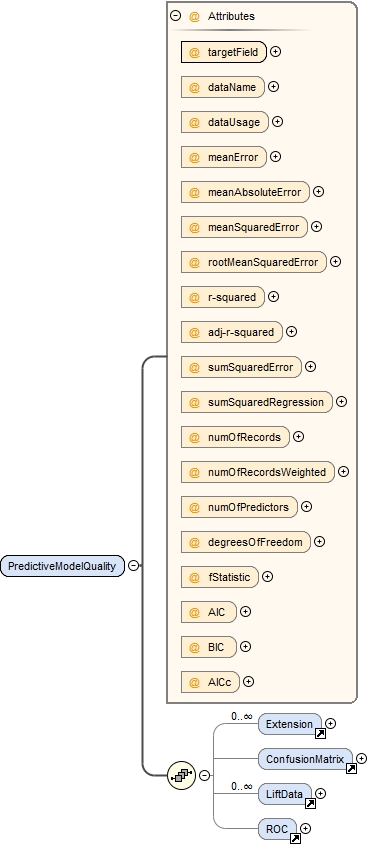
Task: Follow the LiftData reference arrow icon
Action: click(x=311, y=804)
